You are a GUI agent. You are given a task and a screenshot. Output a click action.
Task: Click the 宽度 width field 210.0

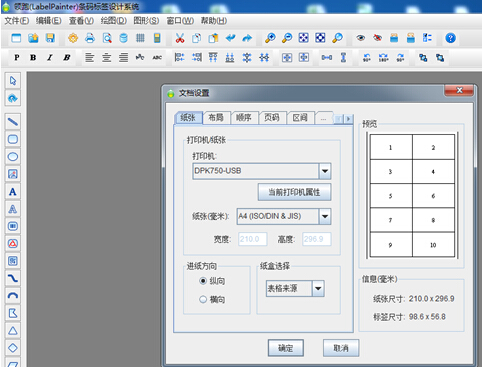pos(253,239)
